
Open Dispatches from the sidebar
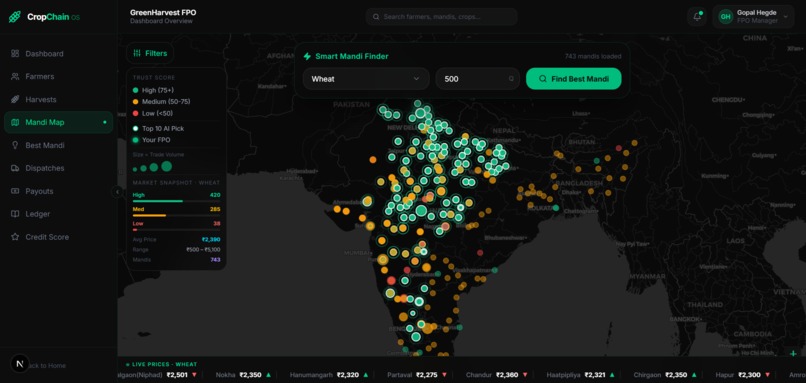[x=58, y=168]
